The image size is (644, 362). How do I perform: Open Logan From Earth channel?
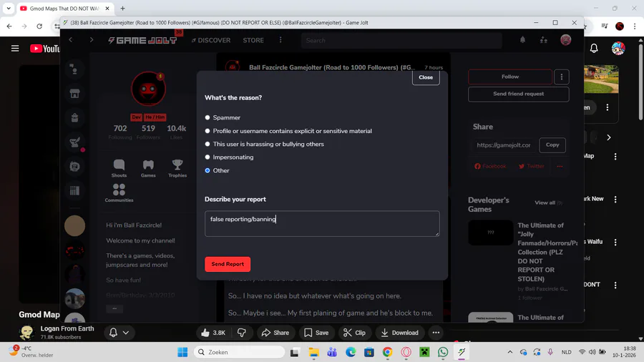tap(67, 329)
